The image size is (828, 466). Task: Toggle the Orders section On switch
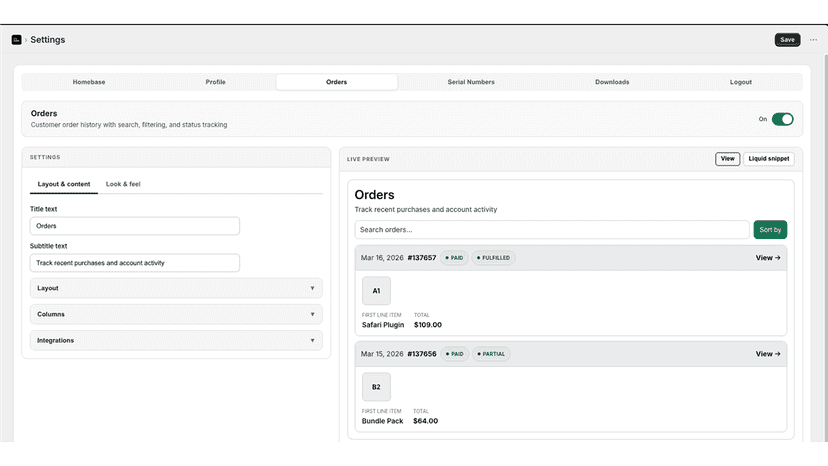(x=782, y=119)
